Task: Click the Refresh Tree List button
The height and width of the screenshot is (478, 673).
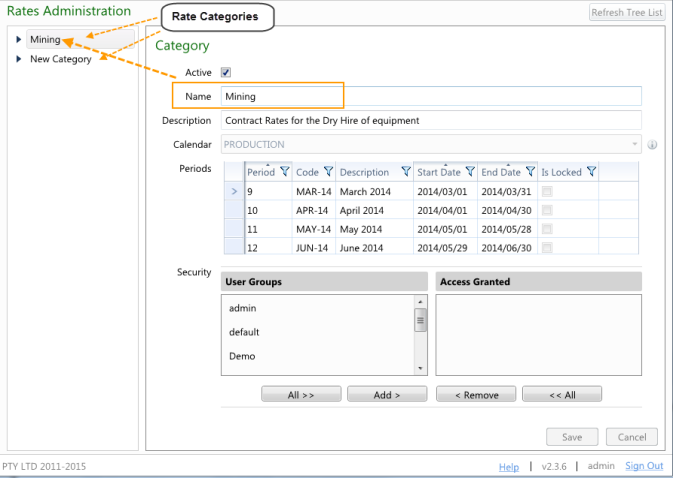Action: point(627,12)
